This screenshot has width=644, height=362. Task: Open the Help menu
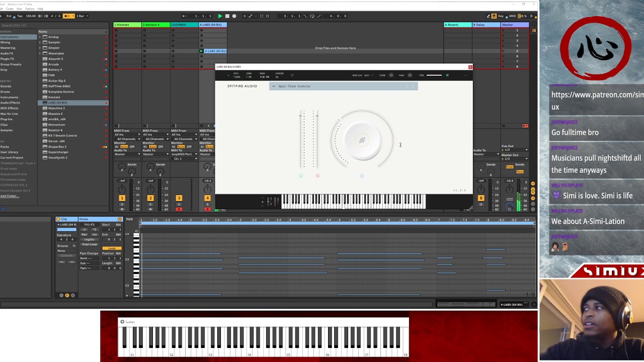(x=40, y=9)
